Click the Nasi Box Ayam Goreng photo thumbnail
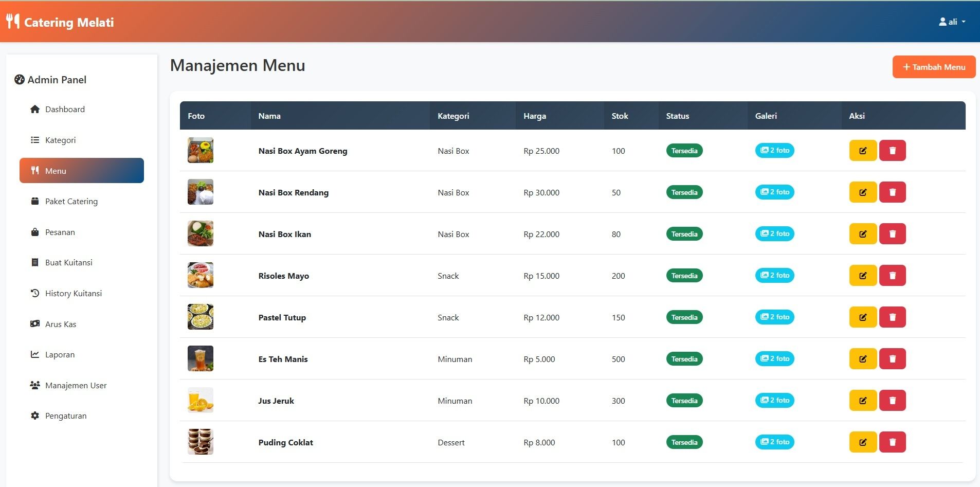This screenshot has height=487, width=980. pos(201,151)
